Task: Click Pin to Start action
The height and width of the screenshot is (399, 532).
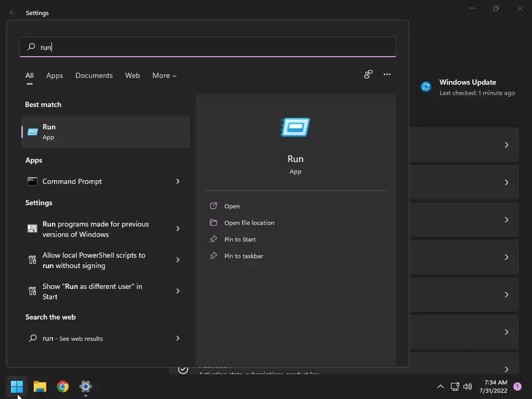Action: pyautogui.click(x=240, y=240)
